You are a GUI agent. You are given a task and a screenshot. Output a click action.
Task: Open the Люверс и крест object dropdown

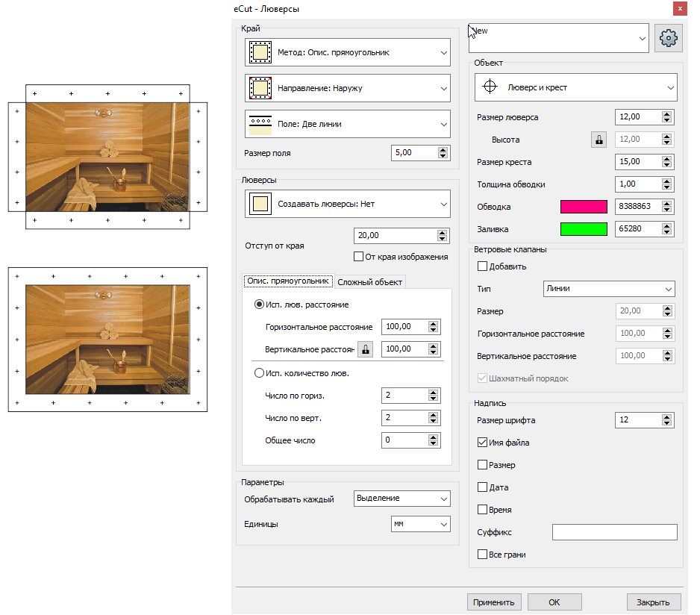point(575,87)
